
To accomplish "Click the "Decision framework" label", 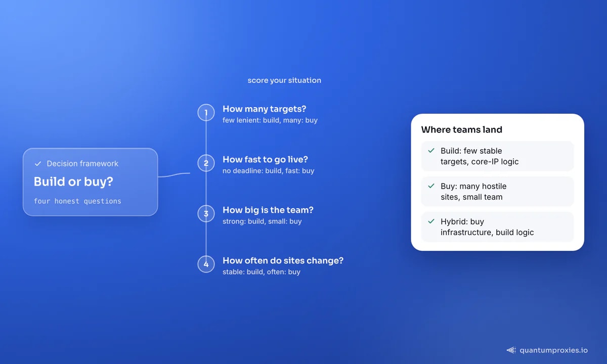I will pyautogui.click(x=82, y=164).
